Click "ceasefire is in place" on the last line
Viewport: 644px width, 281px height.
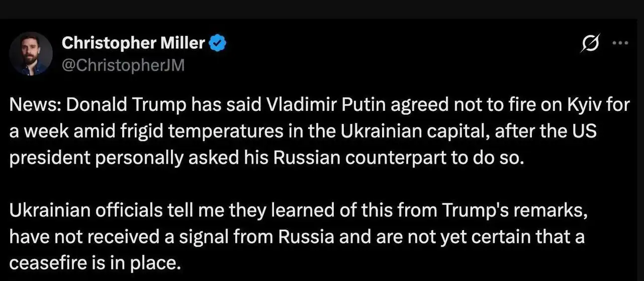(95, 263)
